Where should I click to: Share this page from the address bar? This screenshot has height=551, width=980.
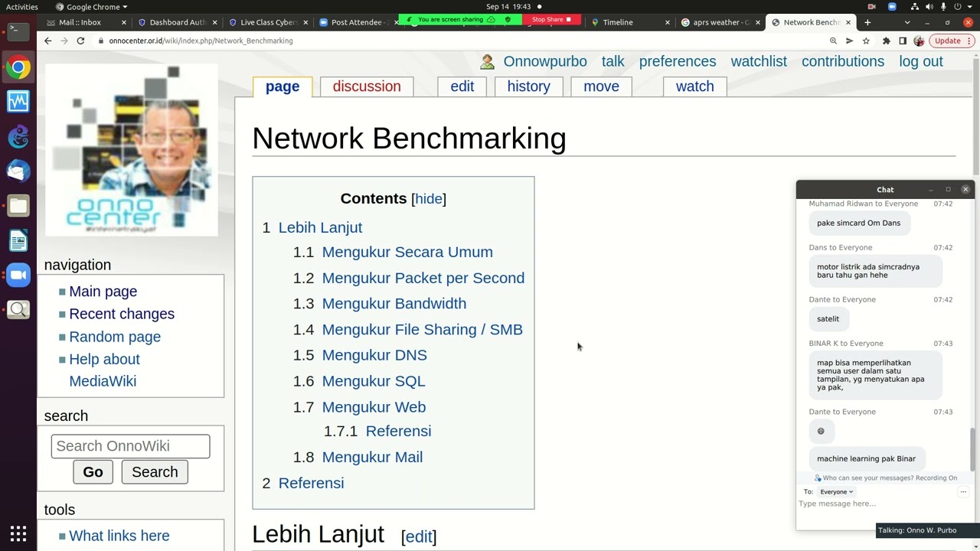click(x=849, y=41)
